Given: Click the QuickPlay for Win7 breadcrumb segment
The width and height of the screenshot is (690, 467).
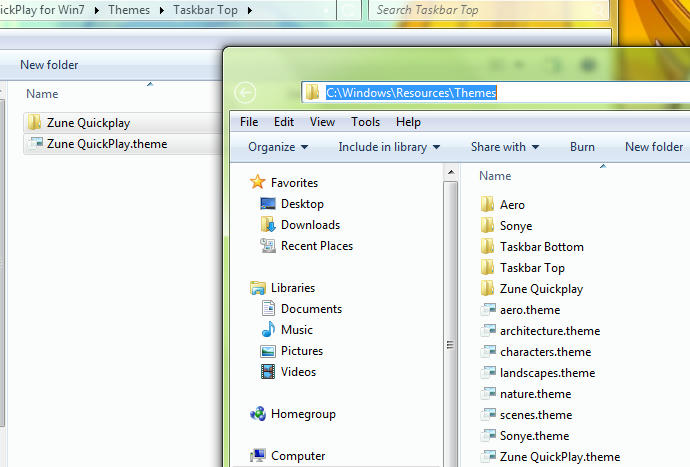Looking at the screenshot, I should pos(42,10).
